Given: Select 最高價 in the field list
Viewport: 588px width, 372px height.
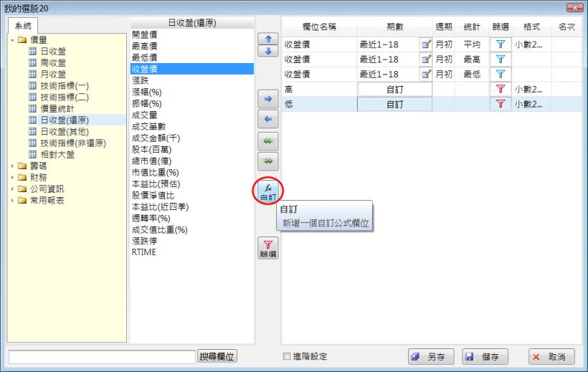Looking at the screenshot, I should 144,46.
